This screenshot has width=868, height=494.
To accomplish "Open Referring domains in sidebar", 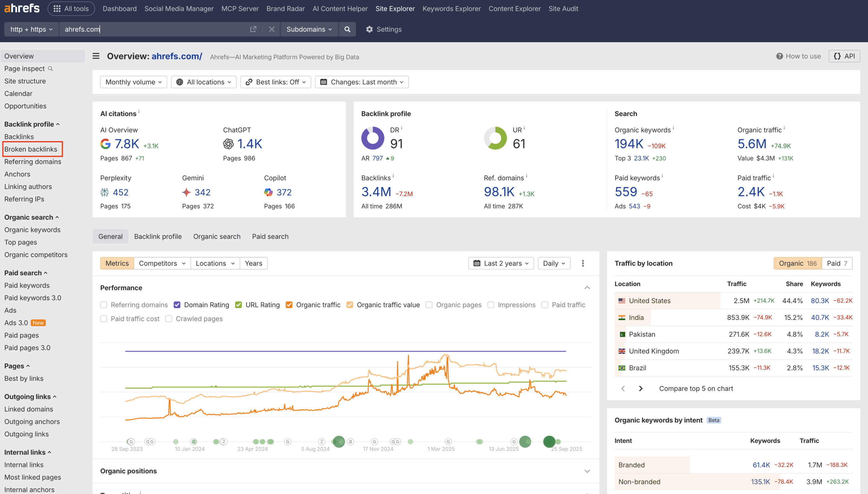I will click(x=33, y=162).
